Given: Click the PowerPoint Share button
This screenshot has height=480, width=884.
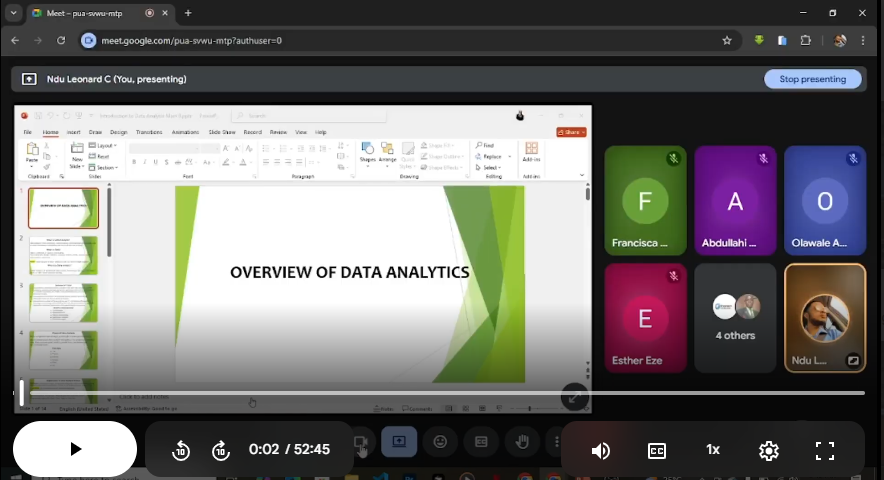Looking at the screenshot, I should tap(571, 132).
